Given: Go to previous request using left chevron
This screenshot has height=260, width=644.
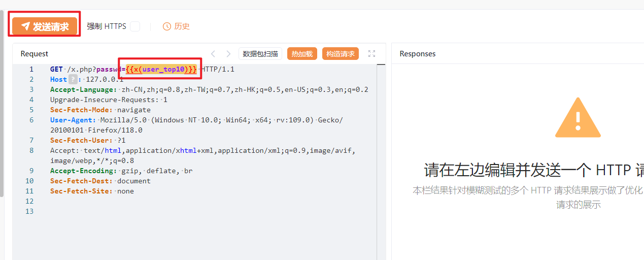Looking at the screenshot, I should coord(213,54).
